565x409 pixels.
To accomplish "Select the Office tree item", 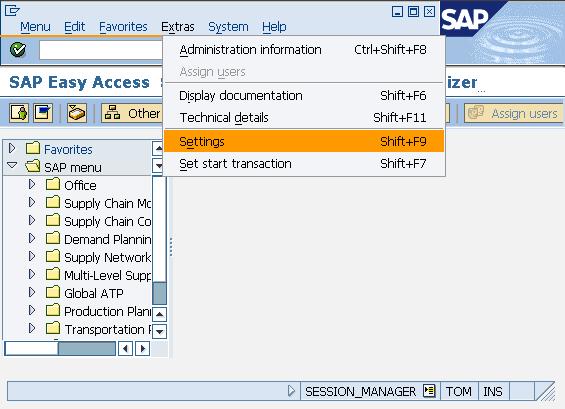I will (x=80, y=185).
